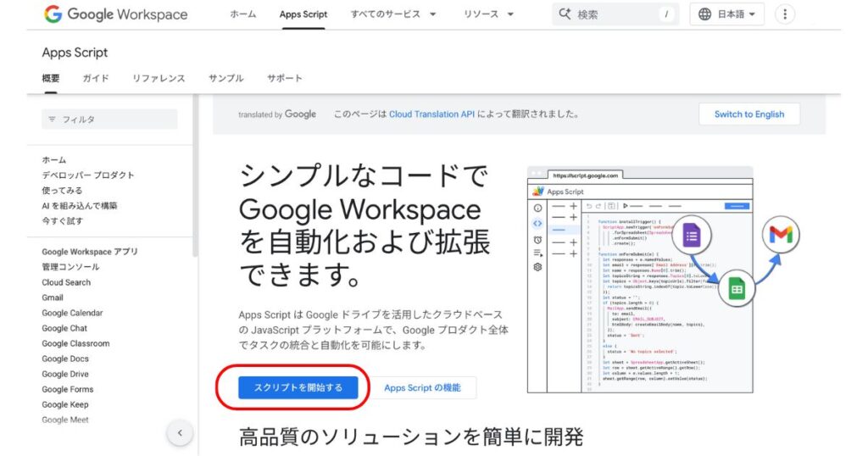The width and height of the screenshot is (868, 456).
Task: Expand the すべてのサービス menu
Action: coord(393,14)
